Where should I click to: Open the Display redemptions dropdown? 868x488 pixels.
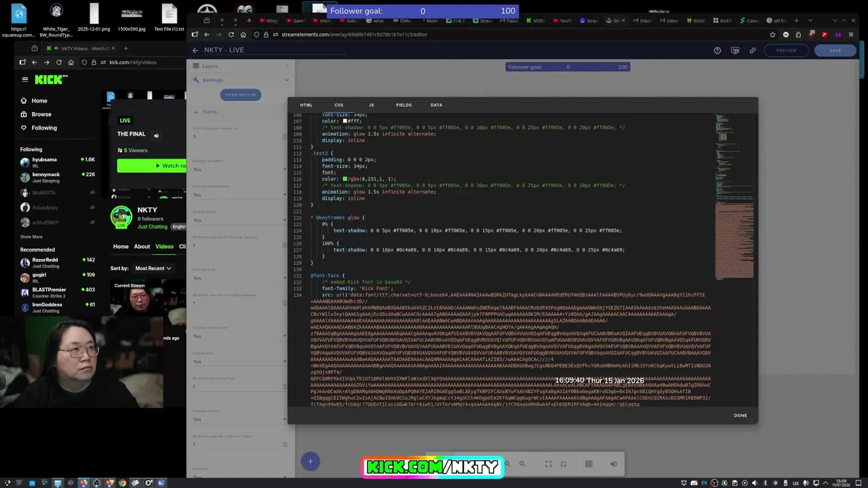(240, 195)
